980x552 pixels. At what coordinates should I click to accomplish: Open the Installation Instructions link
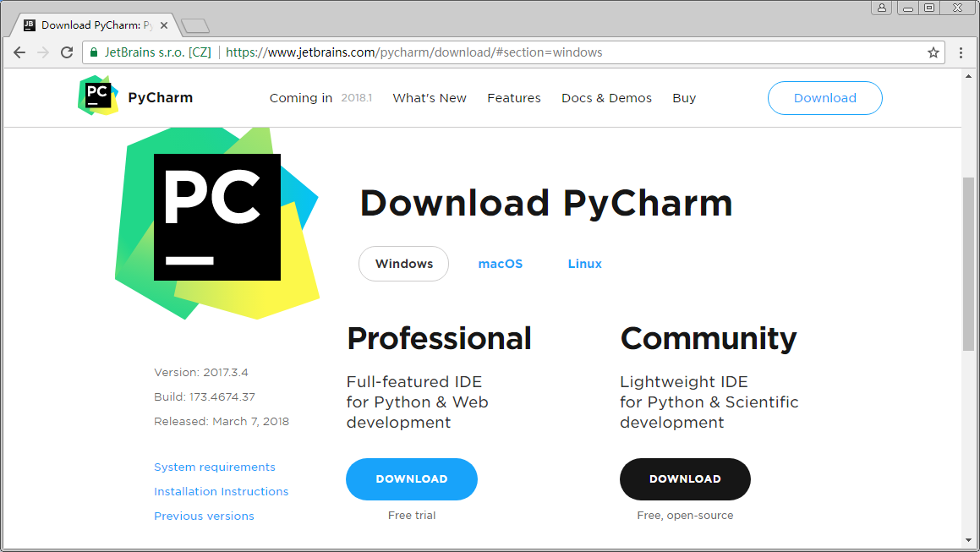pos(222,491)
